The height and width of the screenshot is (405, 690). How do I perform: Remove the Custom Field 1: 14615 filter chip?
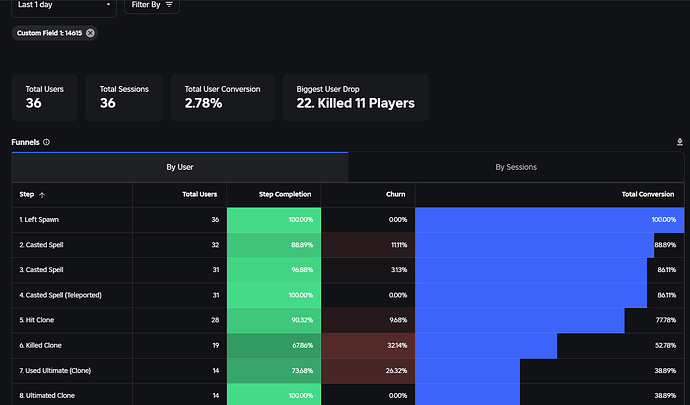pyautogui.click(x=90, y=33)
